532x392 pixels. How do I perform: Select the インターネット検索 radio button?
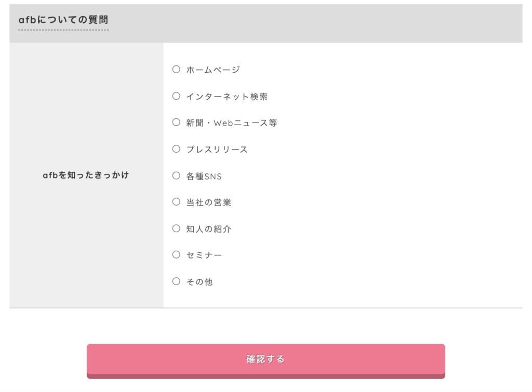coord(176,96)
